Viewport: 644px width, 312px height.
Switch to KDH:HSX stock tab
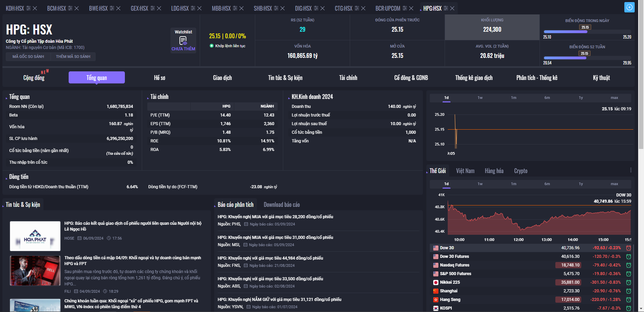click(15, 8)
